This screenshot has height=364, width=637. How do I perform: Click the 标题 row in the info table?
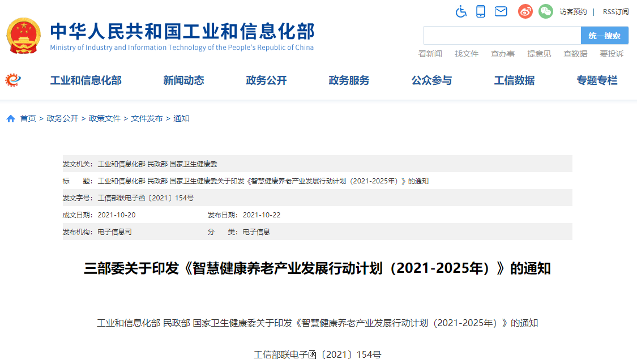click(317, 181)
